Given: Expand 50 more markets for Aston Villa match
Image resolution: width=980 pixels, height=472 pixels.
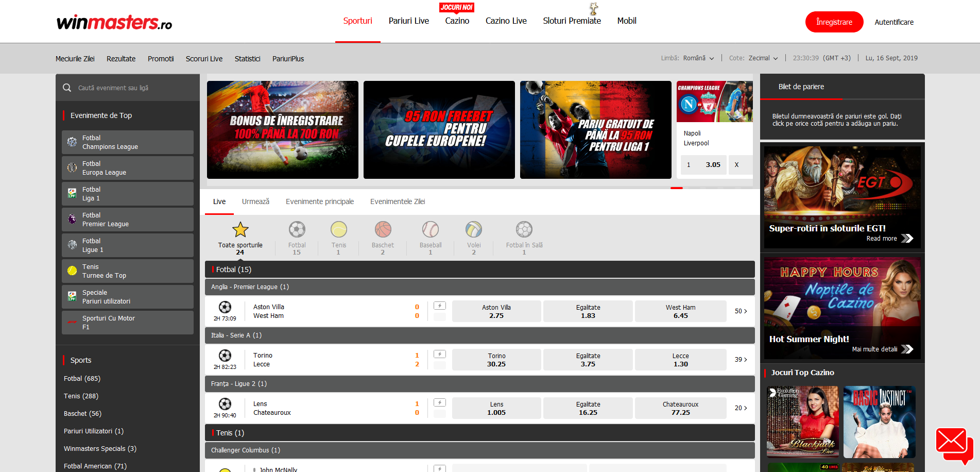Looking at the screenshot, I should [x=741, y=311].
